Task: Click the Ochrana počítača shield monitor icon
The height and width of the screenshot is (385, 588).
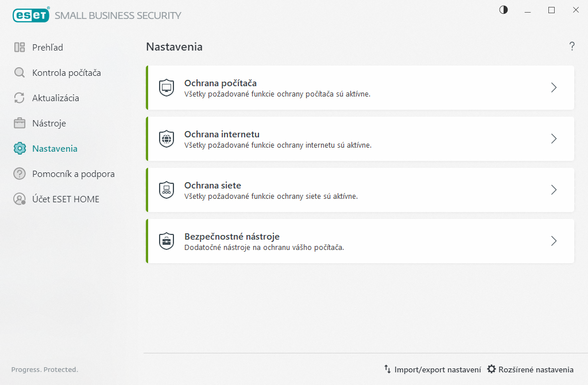Action: point(167,88)
